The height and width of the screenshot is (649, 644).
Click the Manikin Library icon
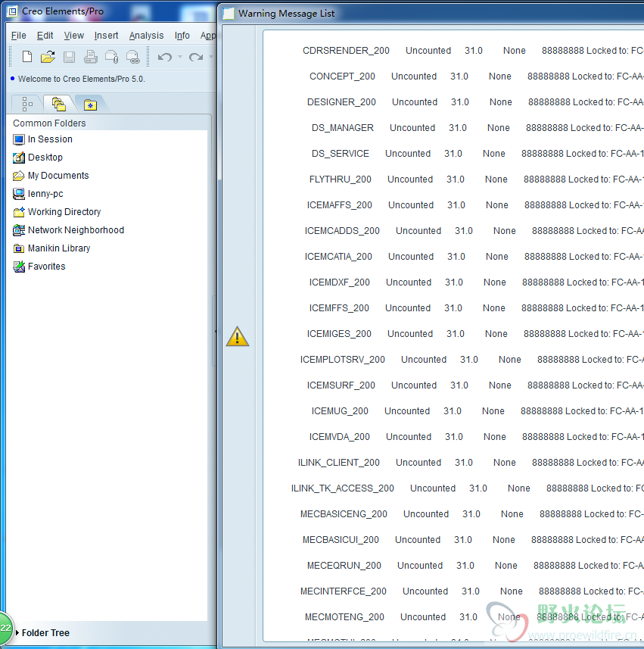coord(19,248)
